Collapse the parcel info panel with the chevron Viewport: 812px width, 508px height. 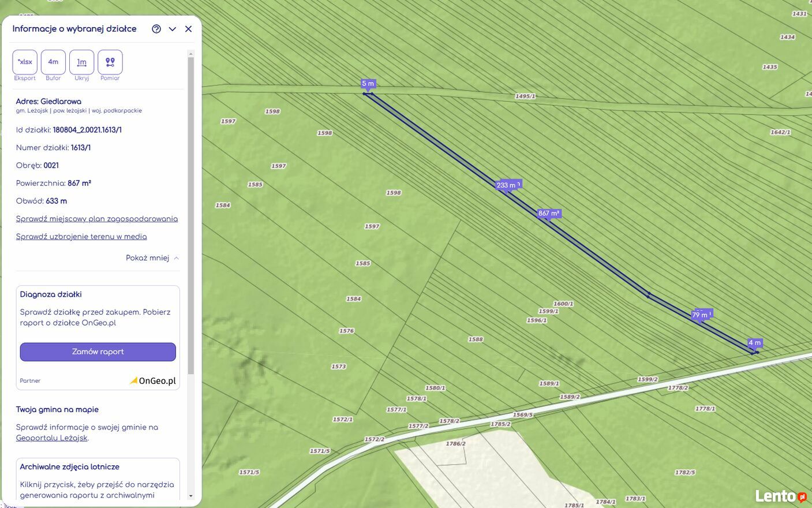173,29
